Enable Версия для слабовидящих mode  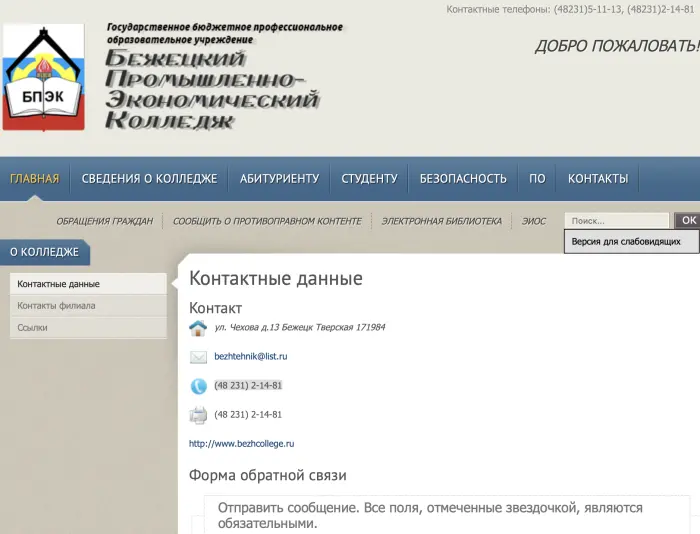[626, 242]
